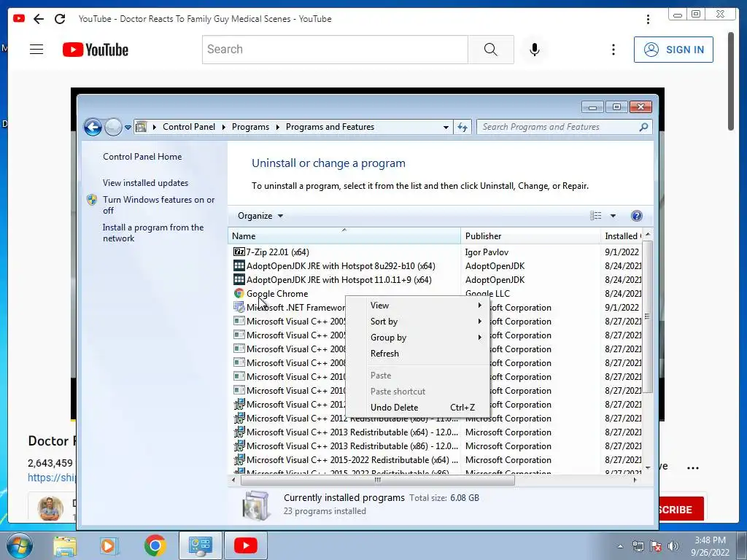Click Control Panel breadcrumb
This screenshot has height=560, width=747.
click(x=189, y=127)
